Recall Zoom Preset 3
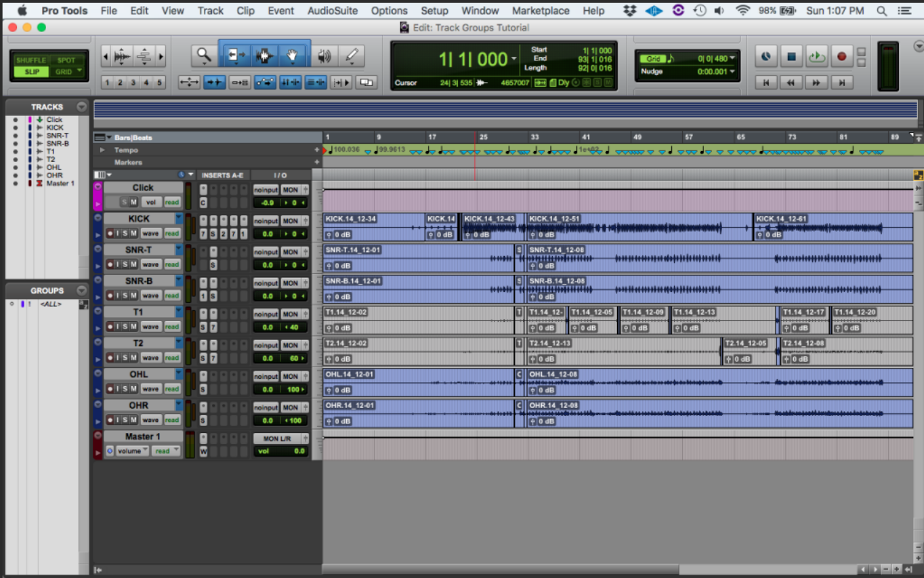 point(133,83)
